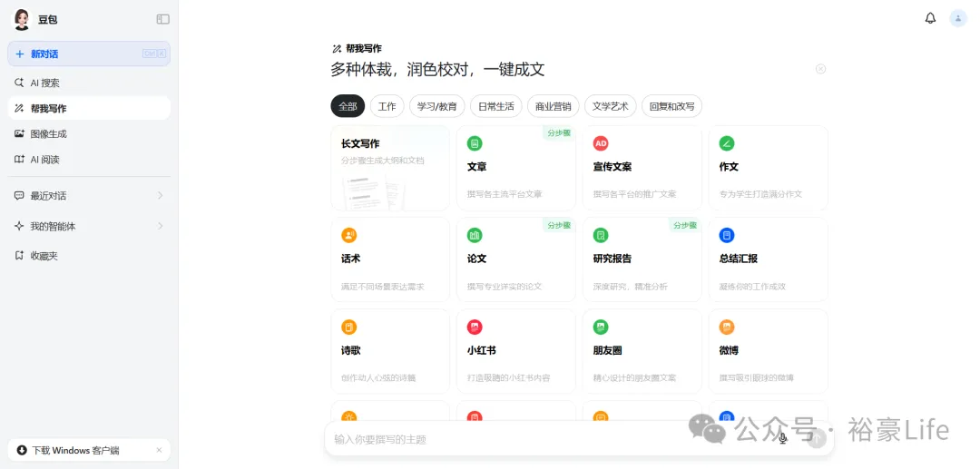980x469 pixels.
Task: Click 分步骤 badge on 研究报告 card
Action: point(685,225)
